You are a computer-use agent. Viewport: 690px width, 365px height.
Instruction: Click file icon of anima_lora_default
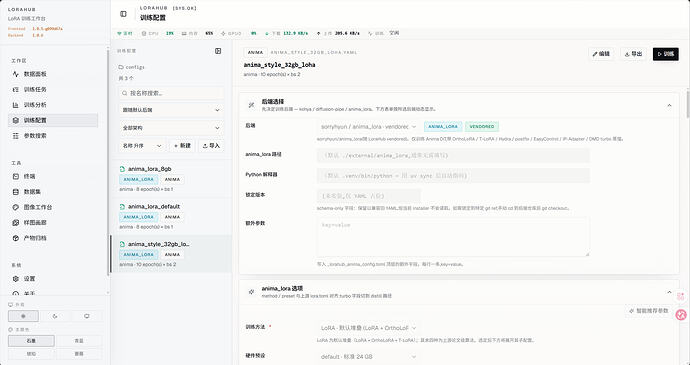pos(122,206)
